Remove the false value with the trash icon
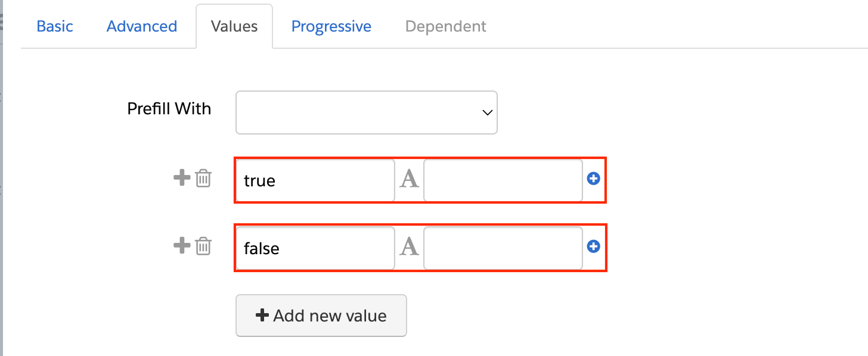The image size is (868, 356). 203,245
